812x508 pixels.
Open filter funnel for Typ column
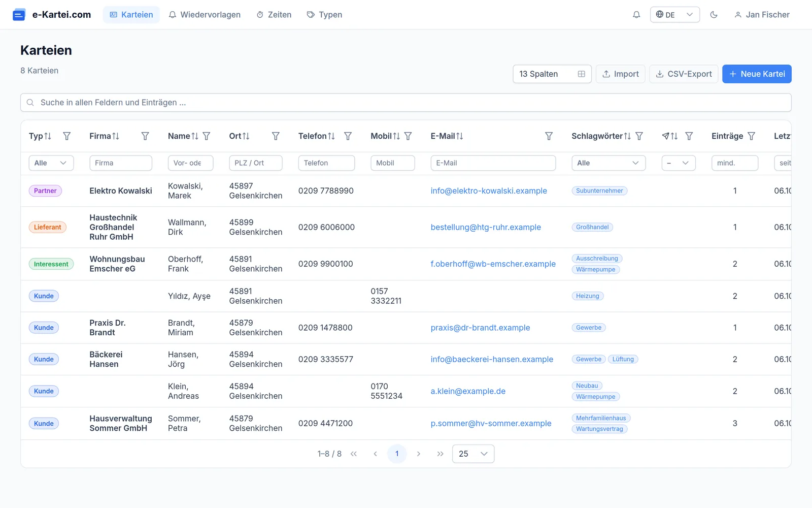(x=66, y=136)
